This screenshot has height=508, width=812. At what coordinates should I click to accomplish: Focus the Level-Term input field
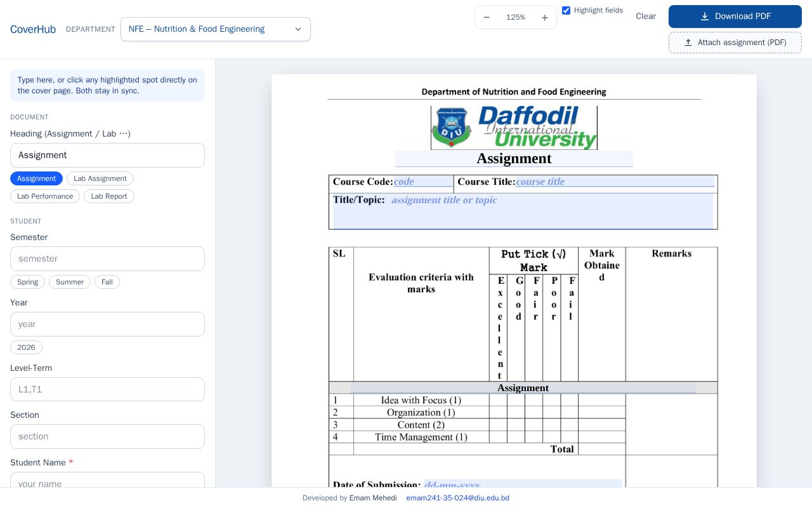click(107, 389)
